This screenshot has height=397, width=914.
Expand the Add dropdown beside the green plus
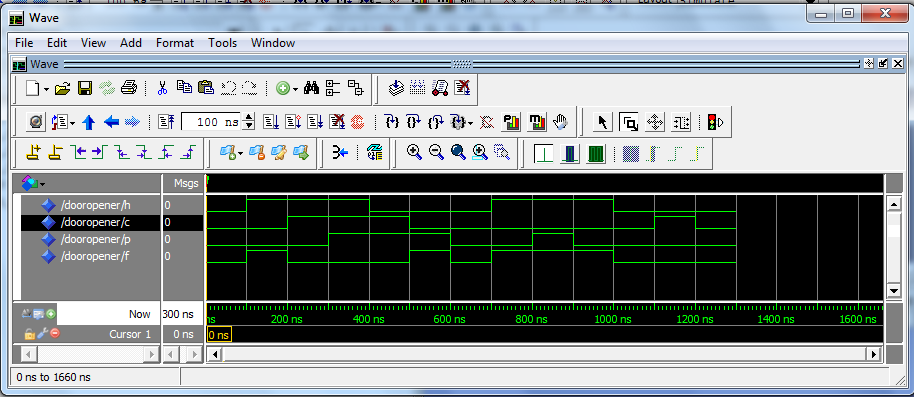point(295,89)
